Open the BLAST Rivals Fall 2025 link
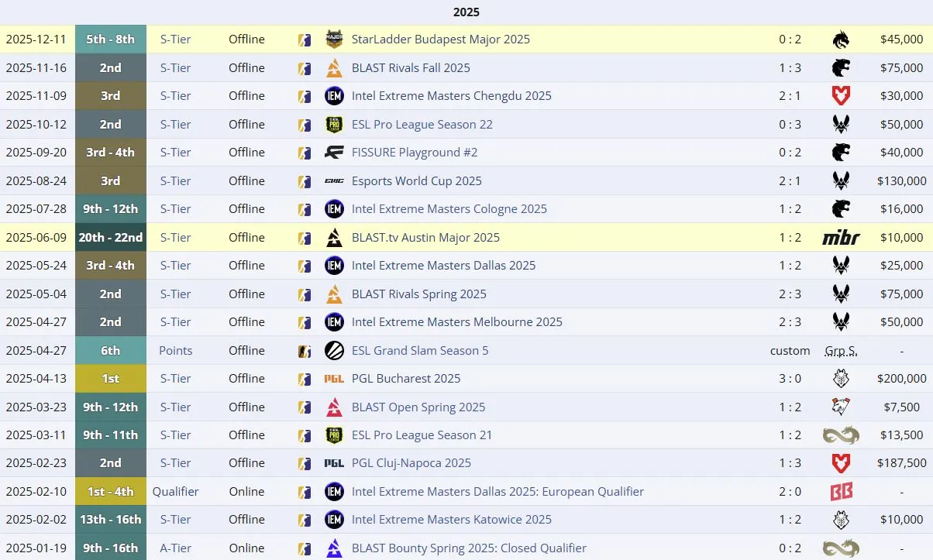Viewport: 933px width, 560px height. [x=411, y=68]
